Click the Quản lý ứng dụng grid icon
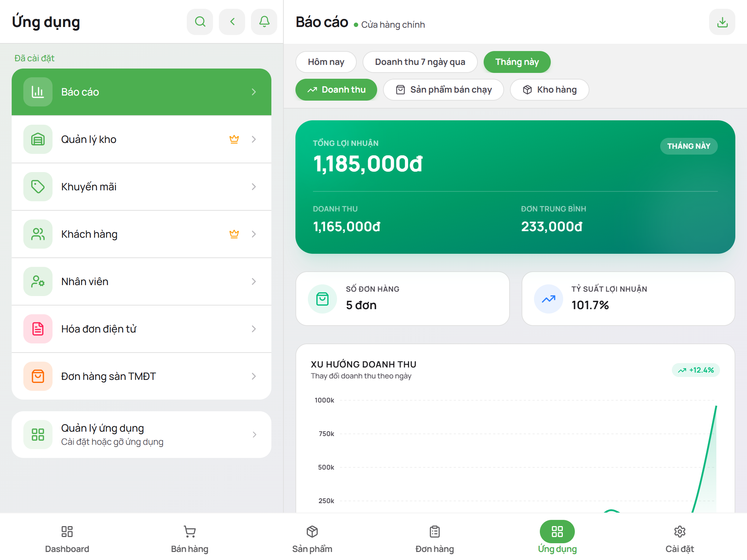Image resolution: width=747 pixels, height=560 pixels. coord(38,435)
